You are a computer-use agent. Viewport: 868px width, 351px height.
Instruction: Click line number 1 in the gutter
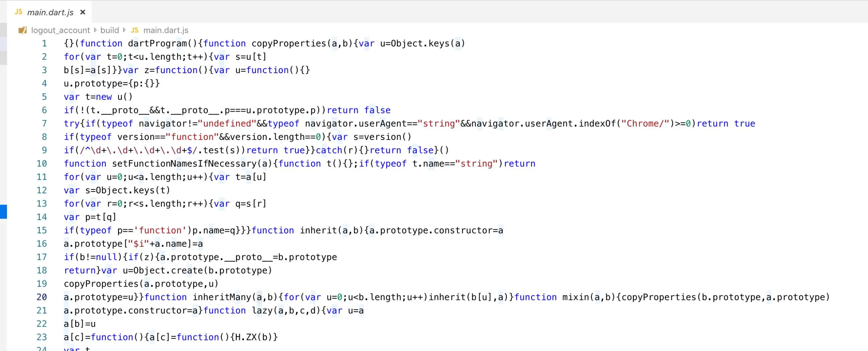(x=44, y=44)
